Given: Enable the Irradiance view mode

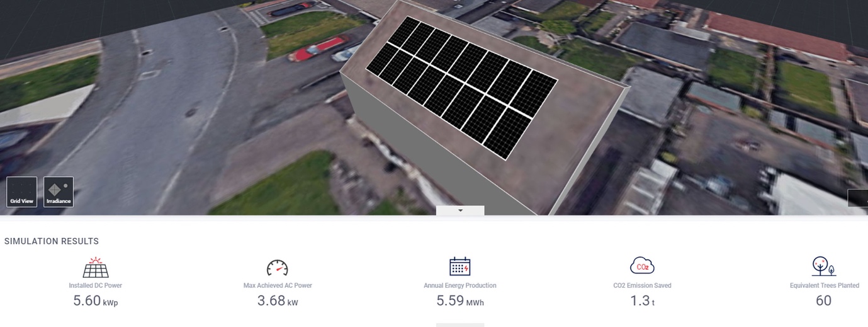Looking at the screenshot, I should coord(59,192).
